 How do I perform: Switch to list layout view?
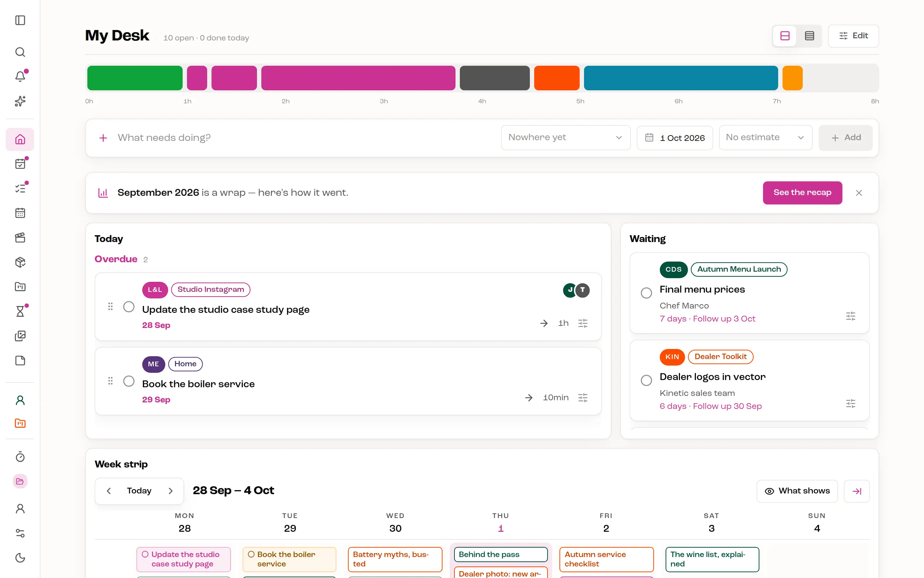click(810, 36)
